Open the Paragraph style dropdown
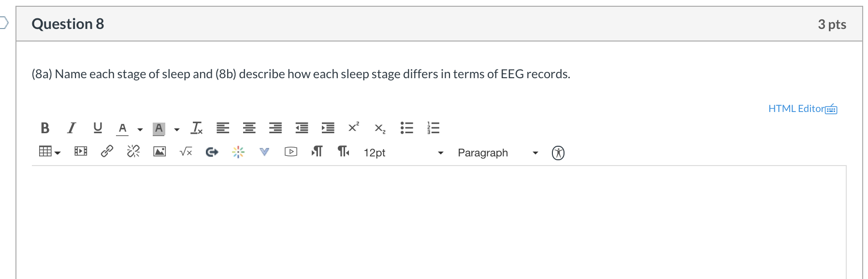 pos(496,153)
